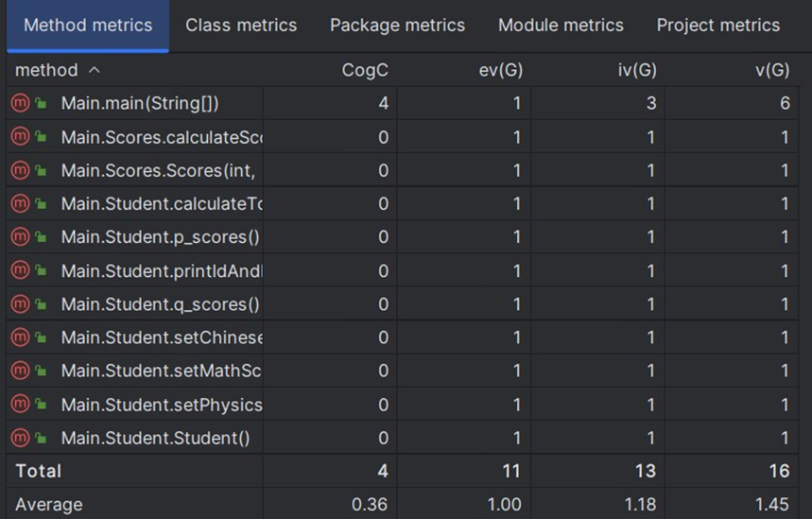Click method icon beside Main.Student.q_scores()
812x519 pixels.
(19, 304)
